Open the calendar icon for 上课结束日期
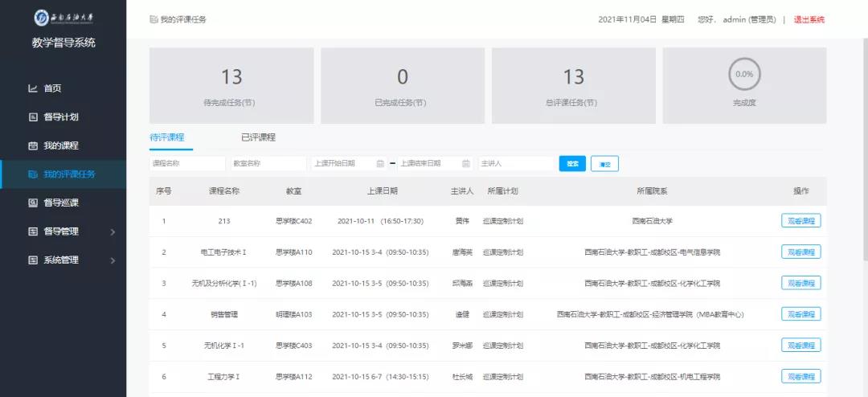868x397 pixels. tap(466, 164)
